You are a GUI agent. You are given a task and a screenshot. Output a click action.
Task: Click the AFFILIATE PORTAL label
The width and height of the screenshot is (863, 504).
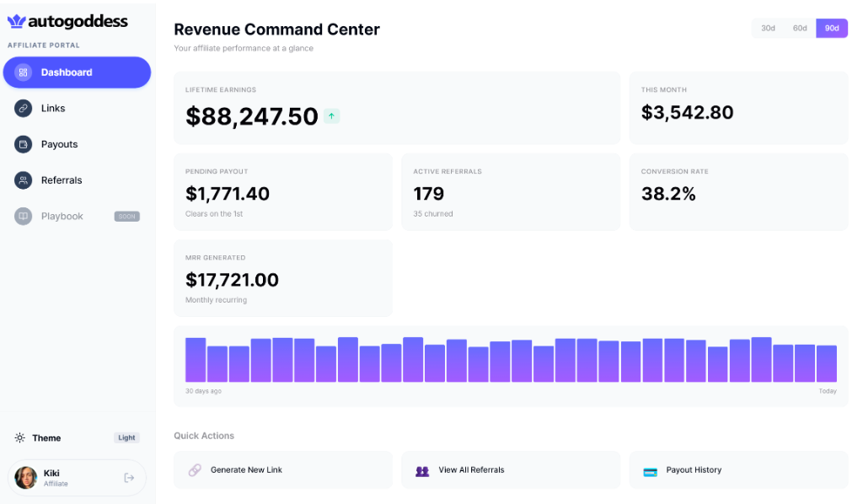coord(44,46)
